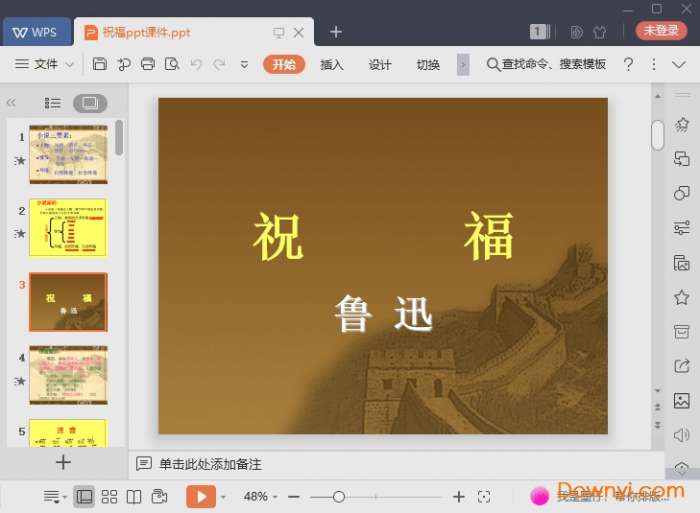
Task: Switch slide panel to outline view
Action: (x=53, y=103)
